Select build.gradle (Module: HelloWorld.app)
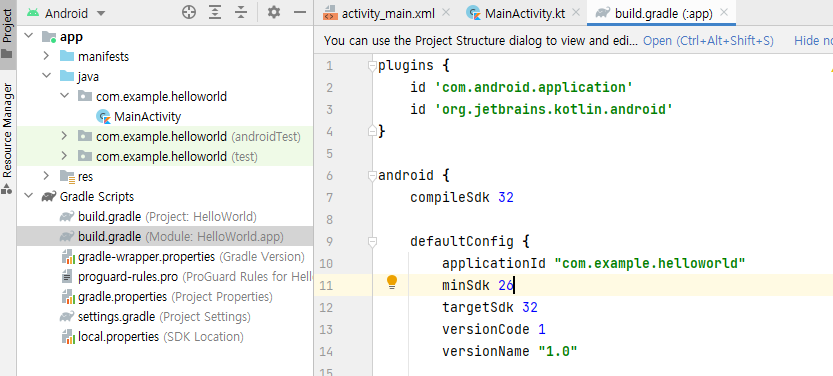The image size is (833, 376). tap(181, 236)
